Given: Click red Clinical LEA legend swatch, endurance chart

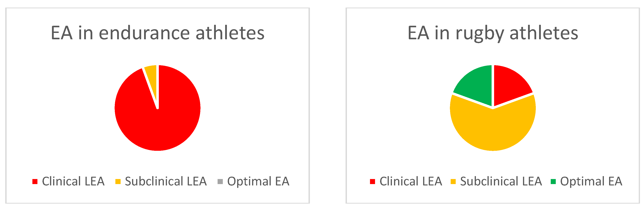Looking at the screenshot, I should coord(35,182).
